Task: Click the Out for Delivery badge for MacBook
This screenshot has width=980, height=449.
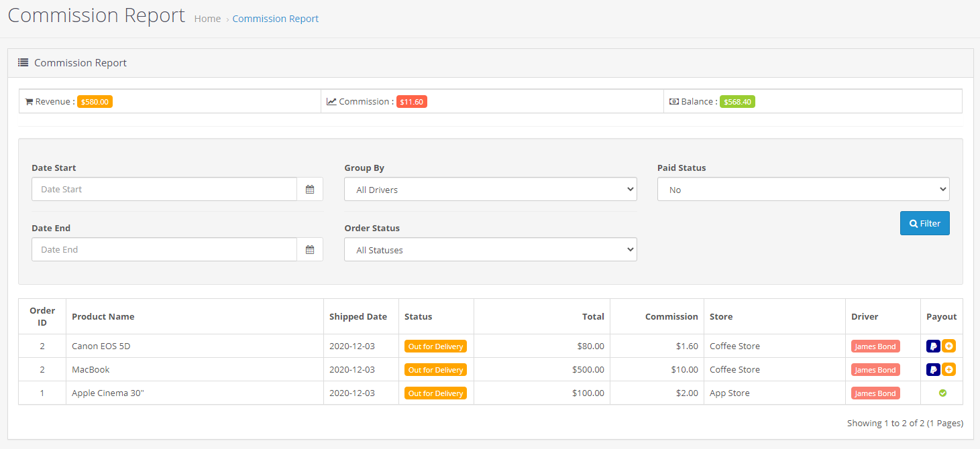Action: pos(435,370)
